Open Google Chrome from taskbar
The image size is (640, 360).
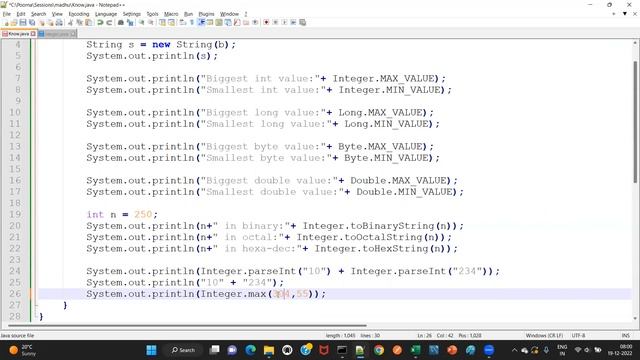(x=379, y=350)
